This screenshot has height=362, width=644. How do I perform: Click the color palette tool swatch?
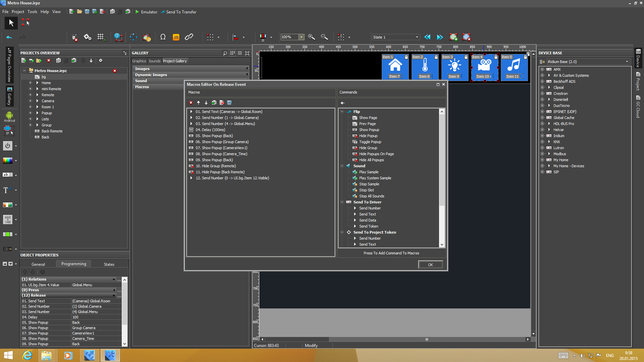tap(8, 161)
